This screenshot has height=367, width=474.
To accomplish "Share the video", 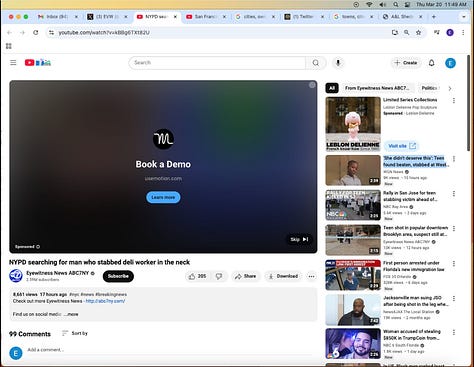I will pyautogui.click(x=245, y=276).
